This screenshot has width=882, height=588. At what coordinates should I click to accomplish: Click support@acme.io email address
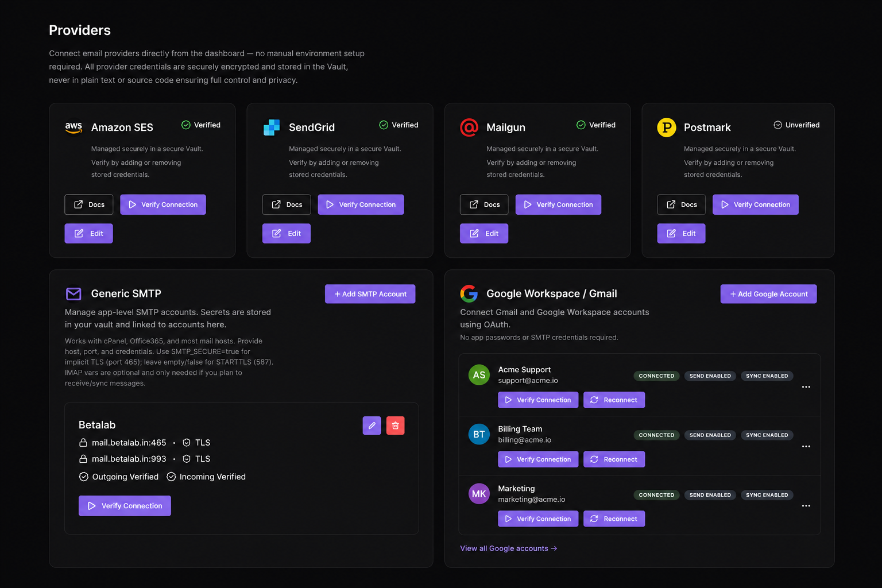tap(528, 381)
